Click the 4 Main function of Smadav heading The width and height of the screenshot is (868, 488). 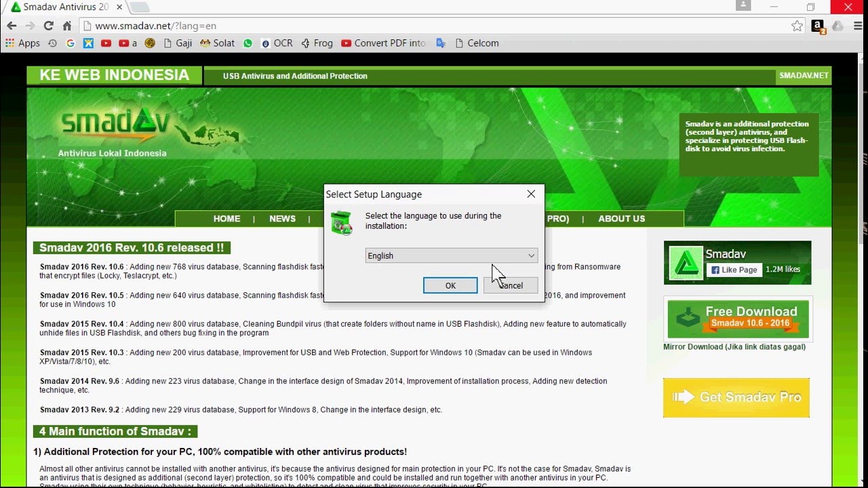pos(115,431)
